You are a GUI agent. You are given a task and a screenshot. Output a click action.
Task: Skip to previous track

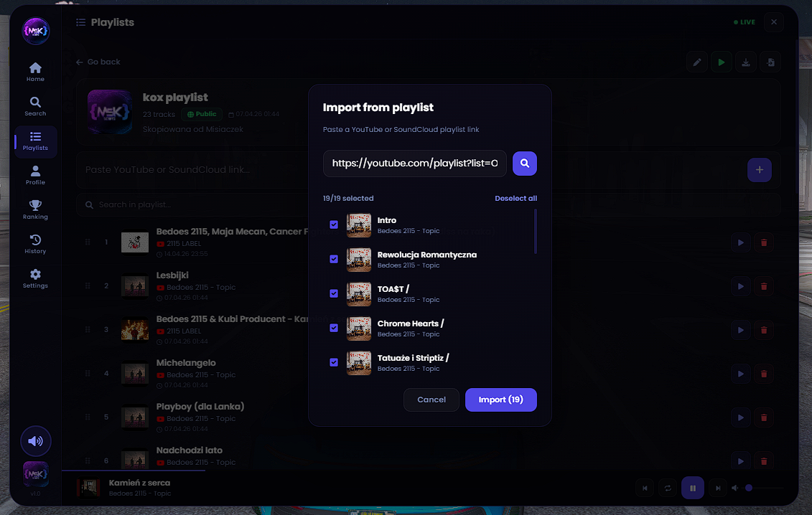(x=645, y=488)
